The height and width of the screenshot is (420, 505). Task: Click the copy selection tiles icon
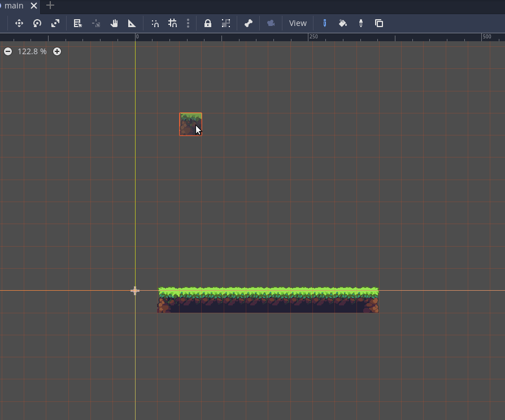click(379, 23)
